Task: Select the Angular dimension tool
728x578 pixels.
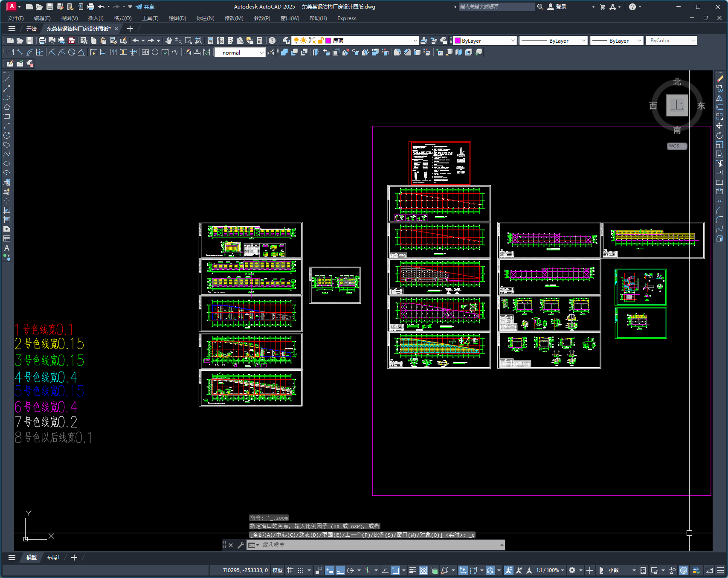Action: pos(81,52)
